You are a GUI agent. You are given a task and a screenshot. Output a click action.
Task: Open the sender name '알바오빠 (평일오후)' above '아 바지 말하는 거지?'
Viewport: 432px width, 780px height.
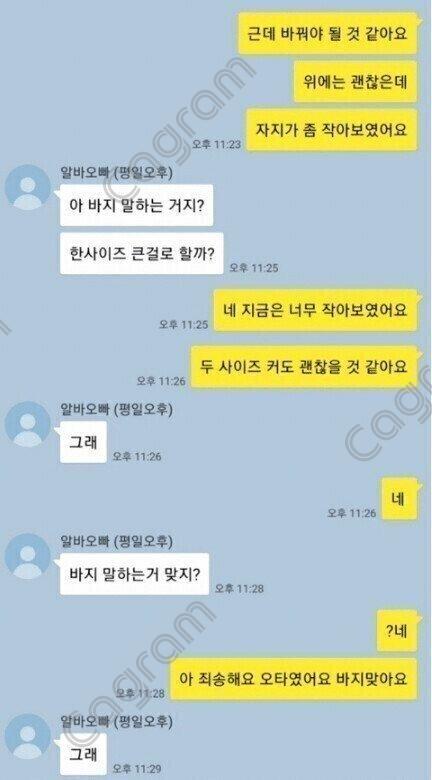point(116,173)
